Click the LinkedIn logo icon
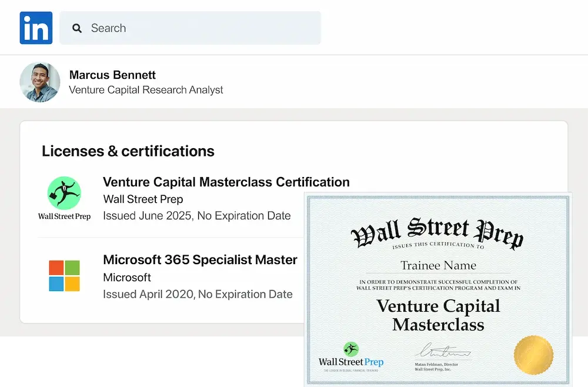 pyautogui.click(x=36, y=28)
